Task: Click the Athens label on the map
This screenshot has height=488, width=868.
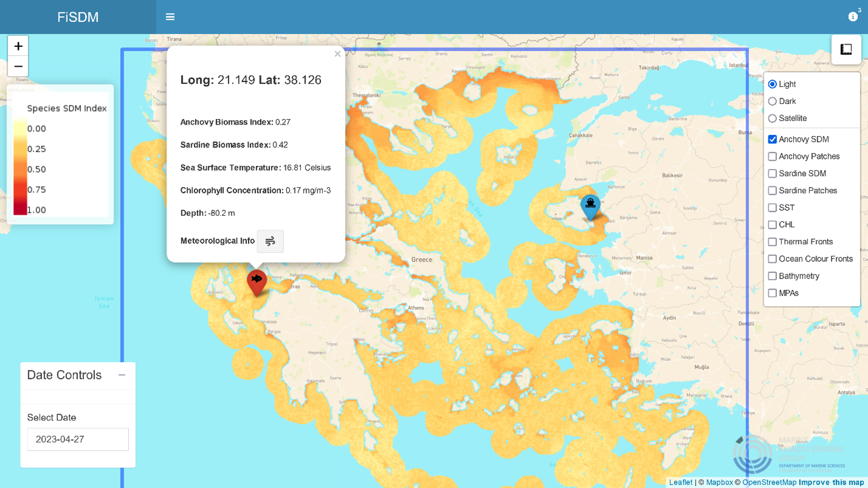Action: [416, 308]
